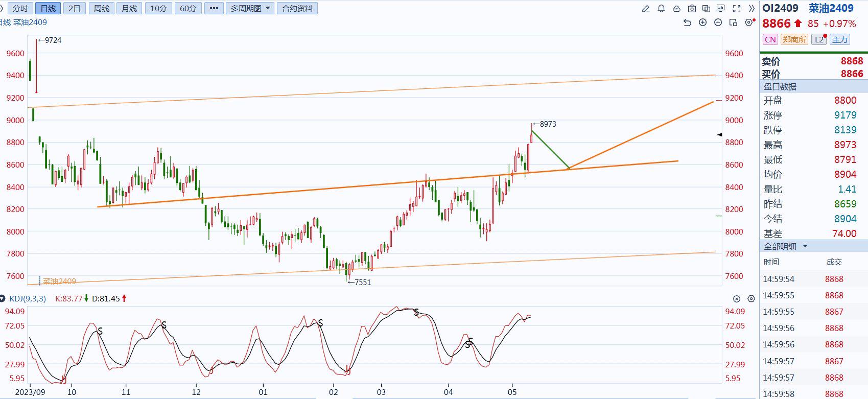Zoom in chart with plus icon
This screenshot has height=399, width=868.
[x=702, y=22]
